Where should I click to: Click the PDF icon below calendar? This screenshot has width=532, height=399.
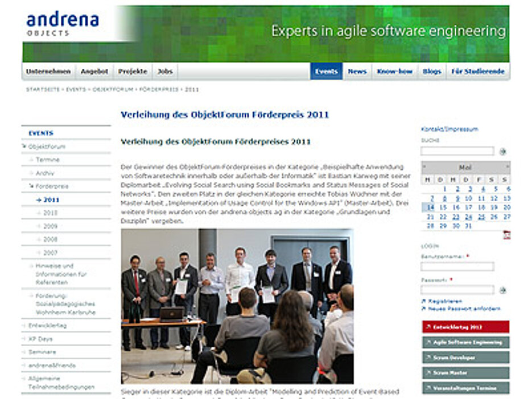click(506, 235)
